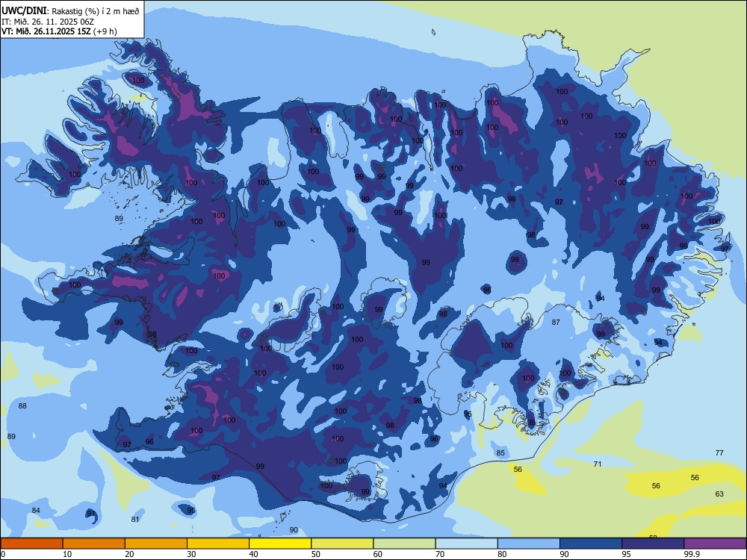Viewport: 747px width, 560px height.
Task: Select the 40–50% bright yellow legend swatch
Action: coord(280,544)
